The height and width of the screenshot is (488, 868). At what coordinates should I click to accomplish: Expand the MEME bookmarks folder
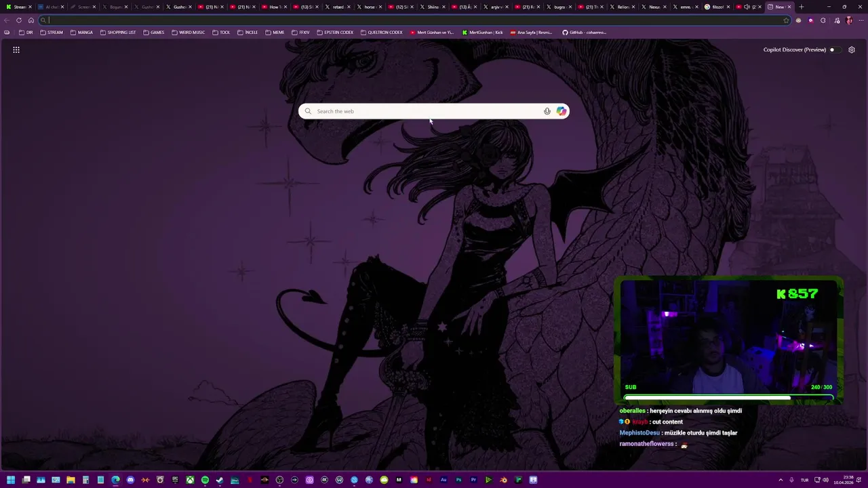click(275, 33)
